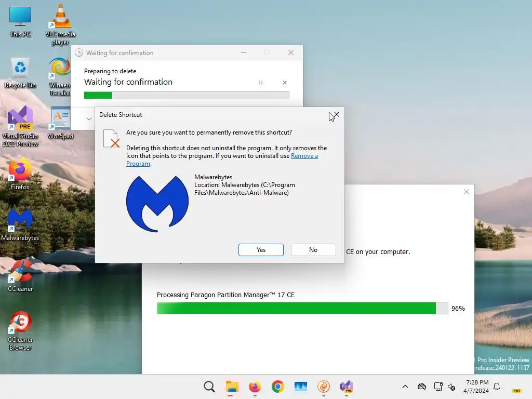The image size is (532, 399).
Task: Select This PC desktop icon
Action: [20, 22]
